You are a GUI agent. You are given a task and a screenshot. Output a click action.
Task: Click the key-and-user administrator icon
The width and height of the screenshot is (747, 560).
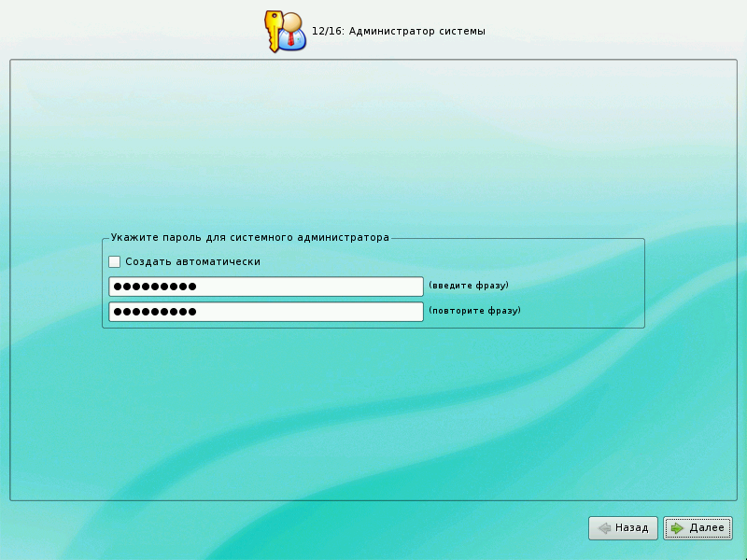285,31
